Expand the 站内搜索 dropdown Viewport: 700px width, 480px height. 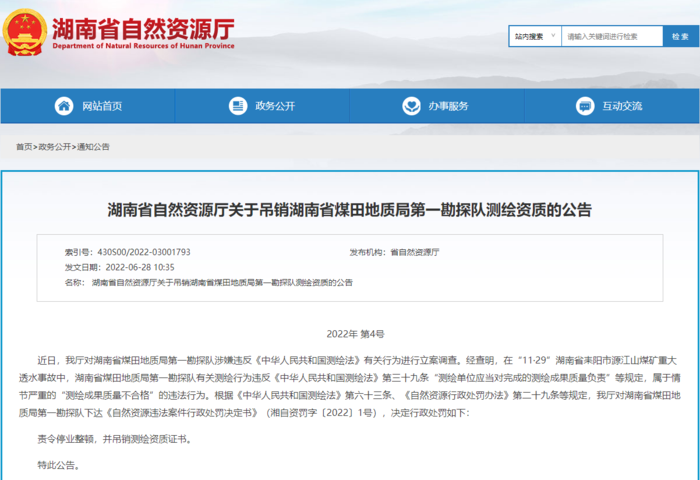(x=535, y=36)
